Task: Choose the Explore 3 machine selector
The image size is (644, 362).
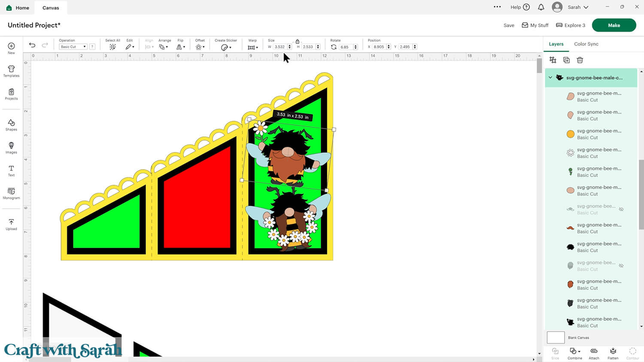Action: [571, 25]
